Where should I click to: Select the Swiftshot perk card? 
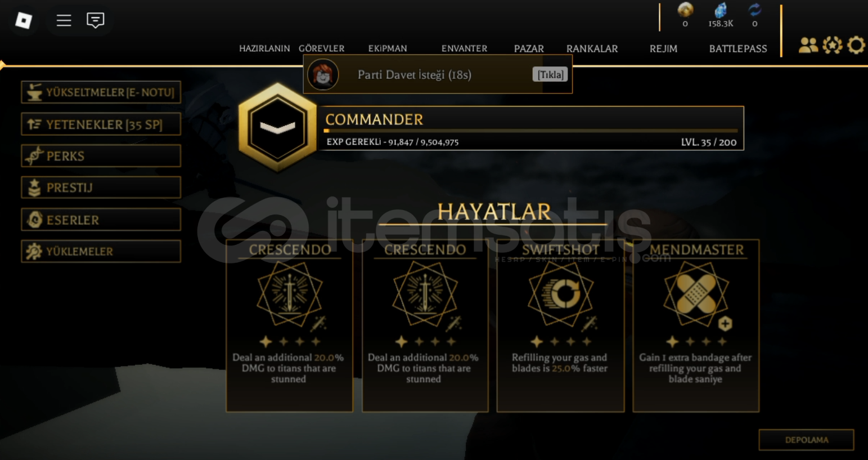(x=560, y=325)
